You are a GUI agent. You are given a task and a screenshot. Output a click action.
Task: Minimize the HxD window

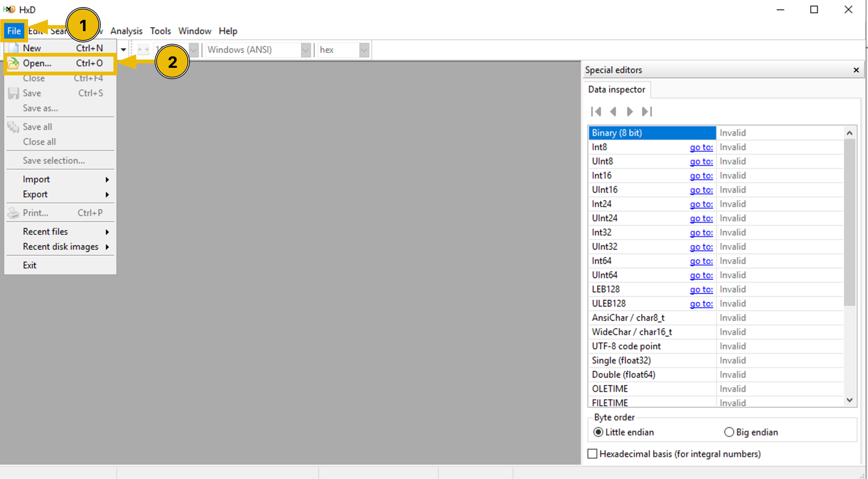(x=780, y=10)
